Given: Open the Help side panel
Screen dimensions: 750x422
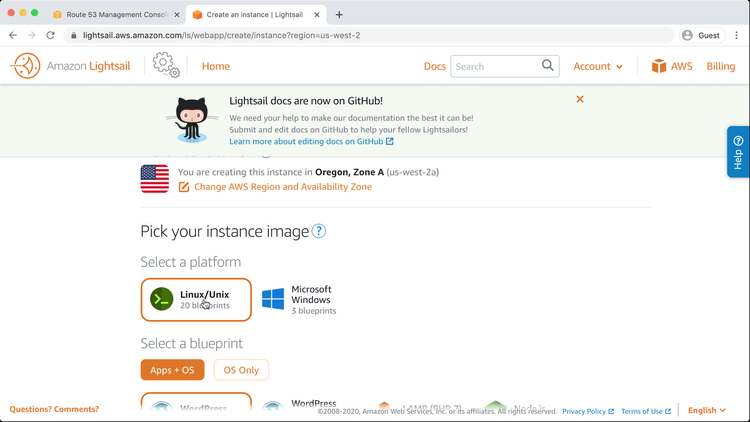Looking at the screenshot, I should [738, 152].
